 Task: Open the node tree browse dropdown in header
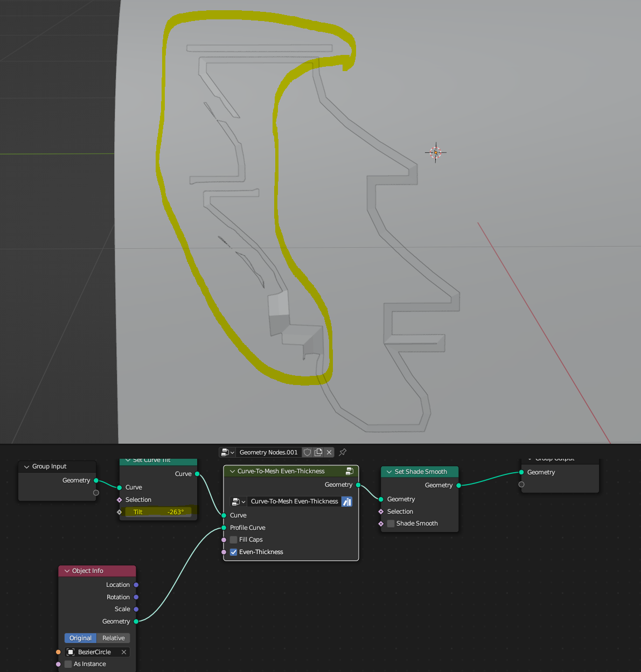coord(227,452)
